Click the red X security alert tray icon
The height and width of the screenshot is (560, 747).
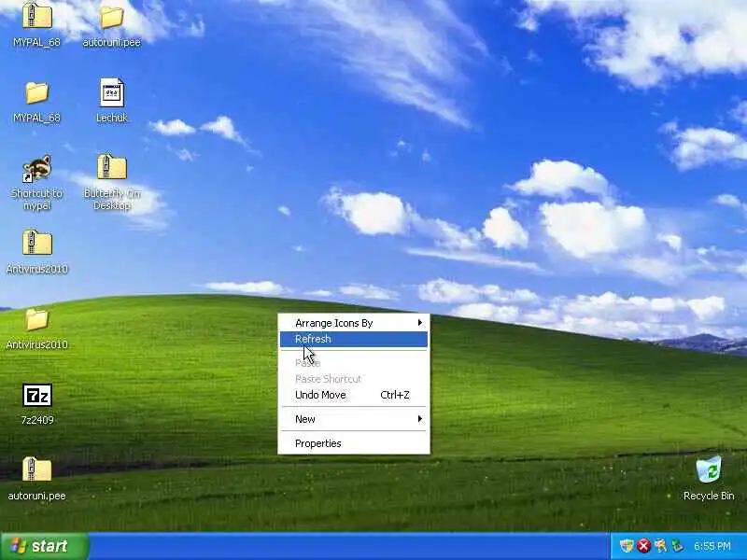643,546
